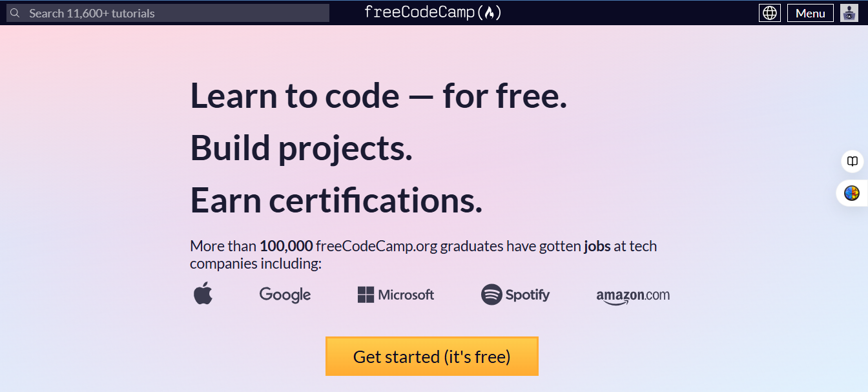Open the globe language selector
Screen dimensions: 868x392
click(769, 12)
